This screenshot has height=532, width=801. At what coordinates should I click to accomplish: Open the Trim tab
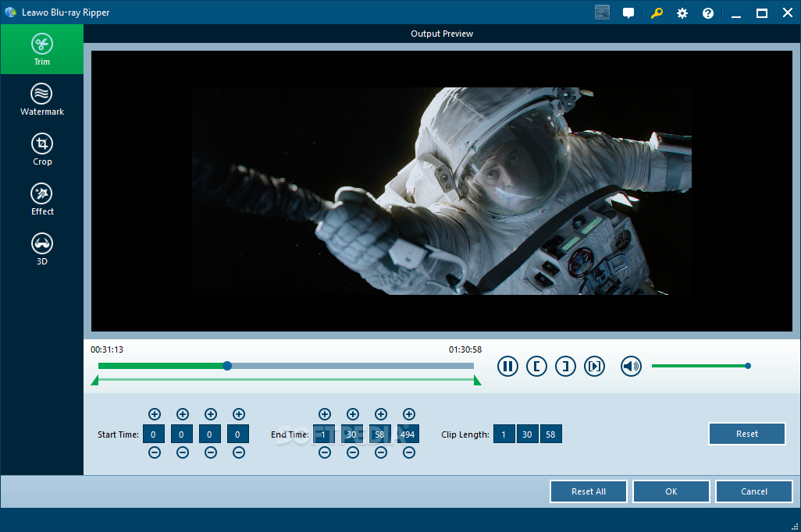(42, 49)
